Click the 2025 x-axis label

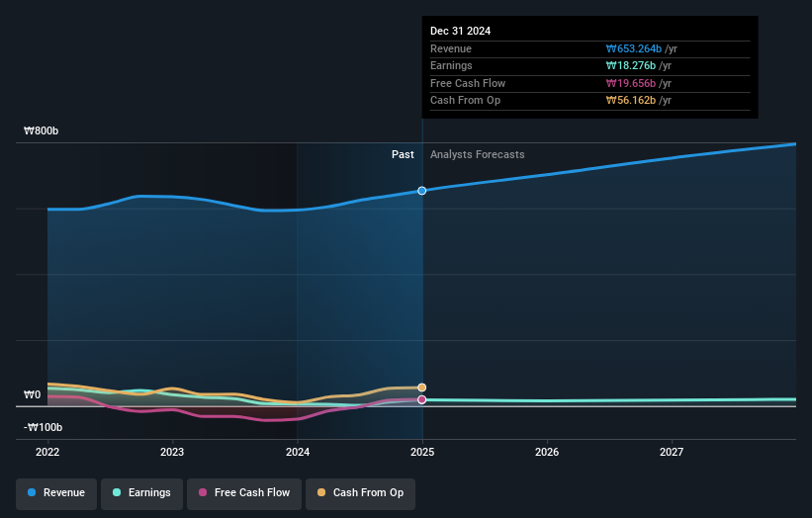[x=422, y=453]
